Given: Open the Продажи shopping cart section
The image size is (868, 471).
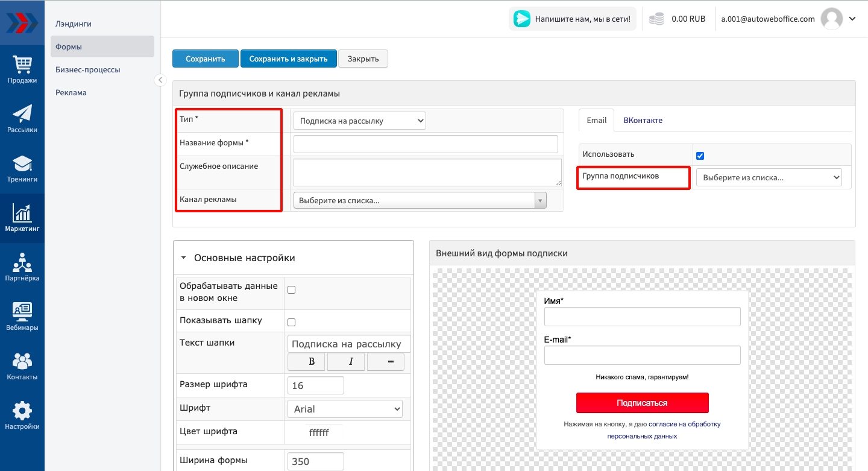Looking at the screenshot, I should (22, 69).
